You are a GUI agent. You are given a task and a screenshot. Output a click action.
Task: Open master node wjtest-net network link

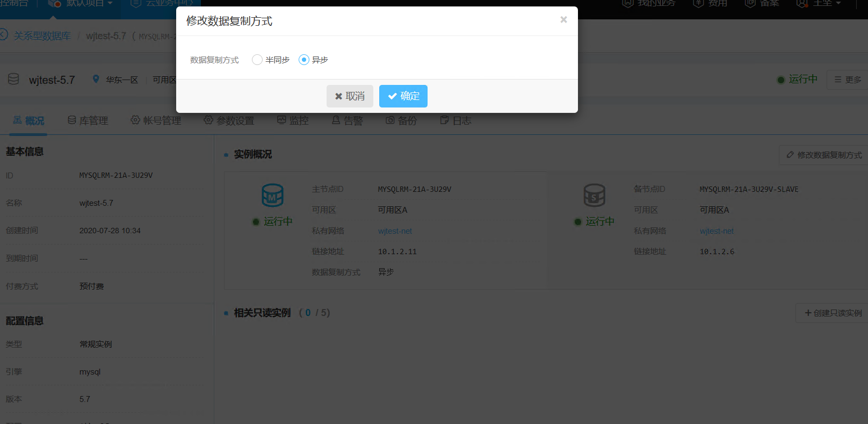395,231
